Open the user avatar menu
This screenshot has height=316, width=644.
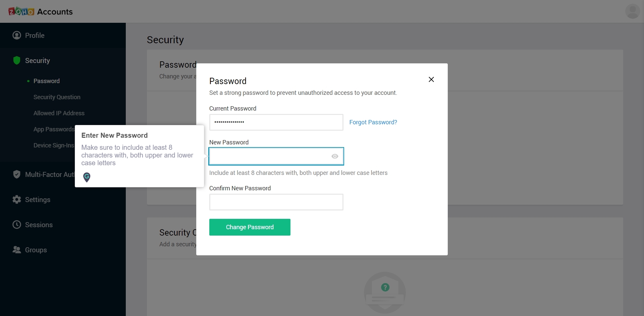pyautogui.click(x=632, y=11)
